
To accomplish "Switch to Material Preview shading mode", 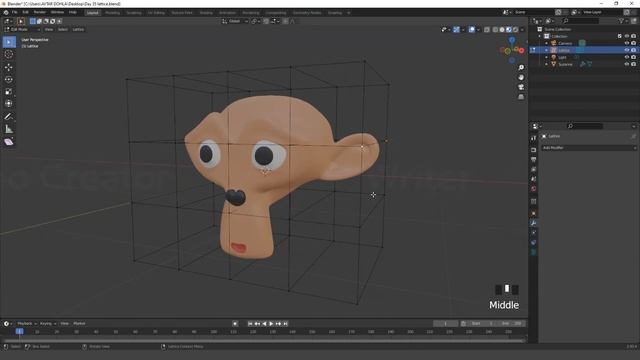I will pos(509,29).
